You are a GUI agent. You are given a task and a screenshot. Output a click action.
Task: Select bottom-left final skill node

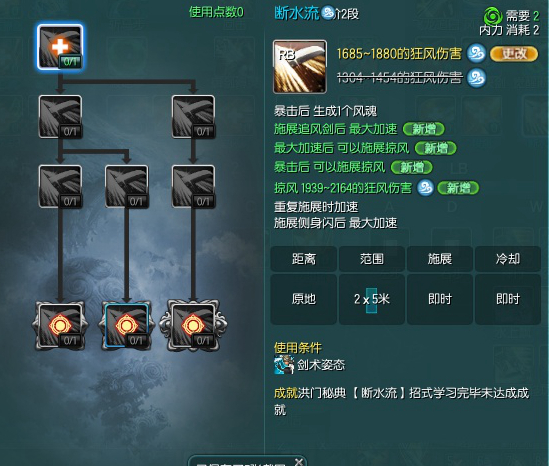pyautogui.click(x=60, y=325)
